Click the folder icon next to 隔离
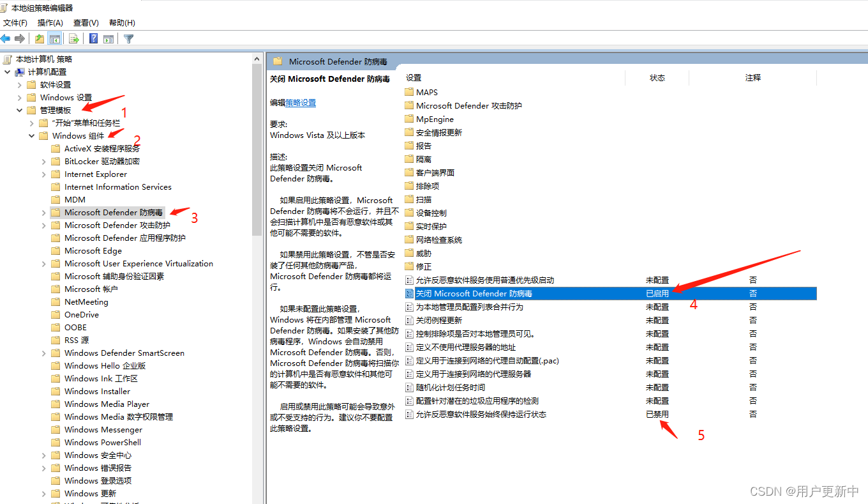This screenshot has height=504, width=868. (x=409, y=159)
